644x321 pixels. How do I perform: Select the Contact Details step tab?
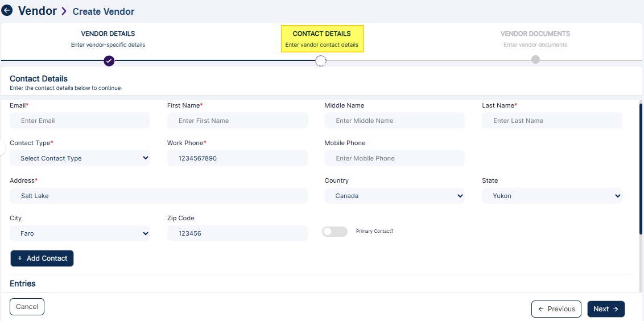coord(322,39)
